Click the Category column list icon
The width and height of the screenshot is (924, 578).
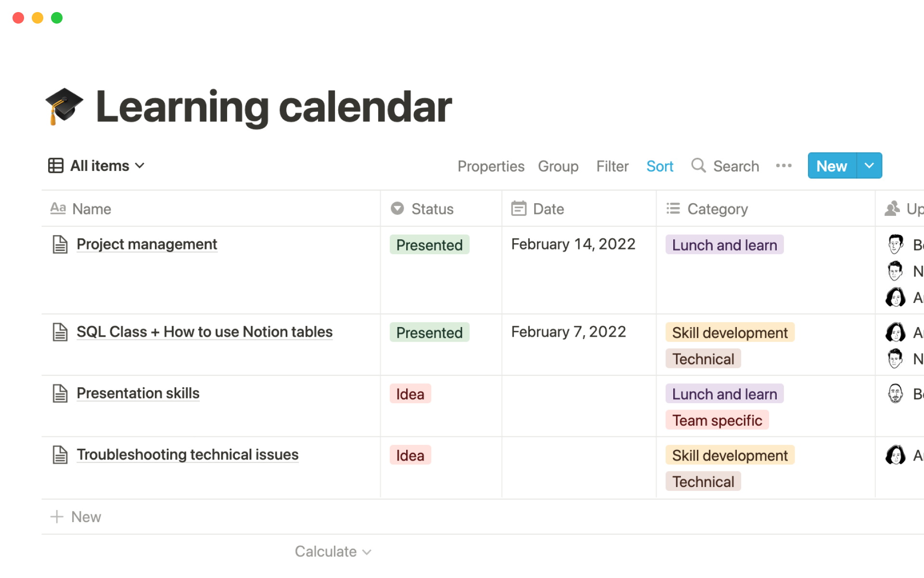(x=673, y=209)
